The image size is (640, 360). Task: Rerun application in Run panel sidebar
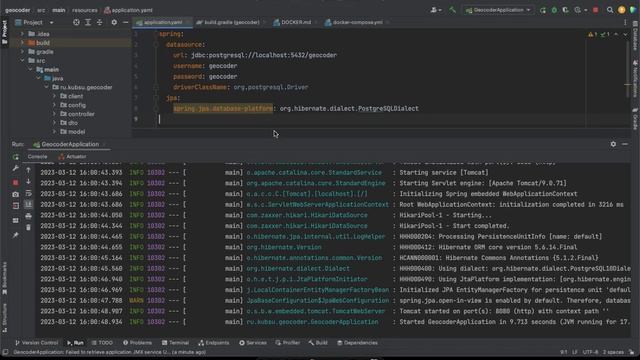point(16,157)
